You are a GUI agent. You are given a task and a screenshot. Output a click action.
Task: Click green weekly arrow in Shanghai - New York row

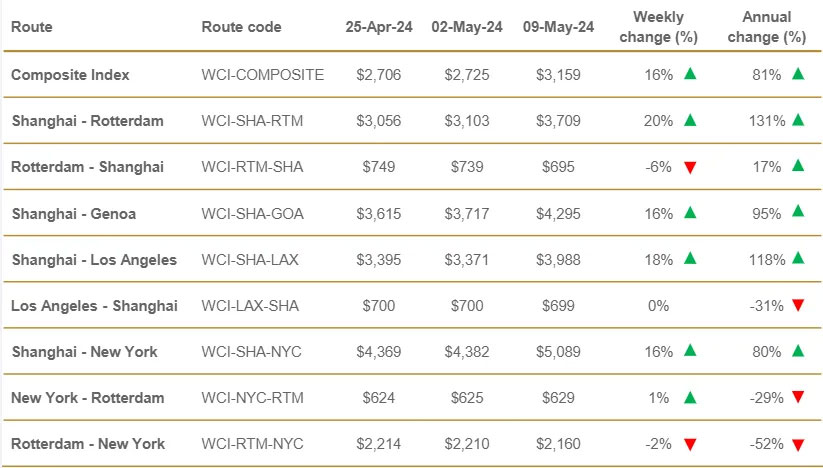coord(690,350)
